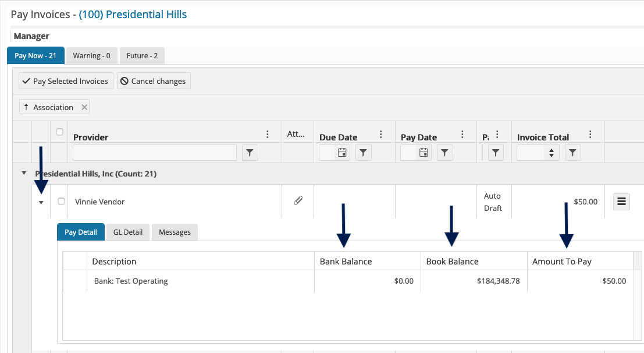Click the $184,348.78 book balance value
Viewport: 644px width, 353px height.
click(498, 281)
